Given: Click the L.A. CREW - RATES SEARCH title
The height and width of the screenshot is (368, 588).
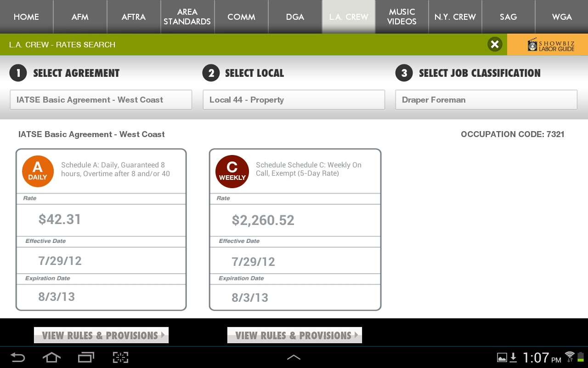Looking at the screenshot, I should point(62,45).
